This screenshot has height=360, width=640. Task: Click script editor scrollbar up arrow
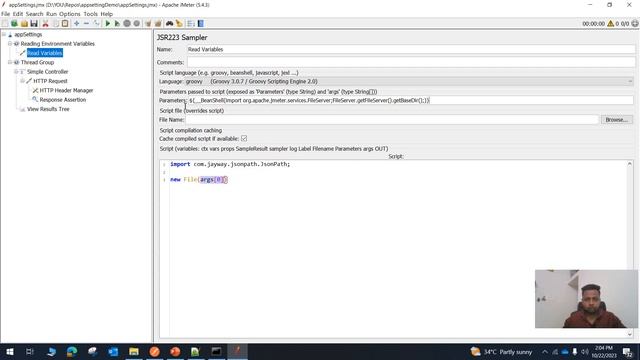point(629,164)
